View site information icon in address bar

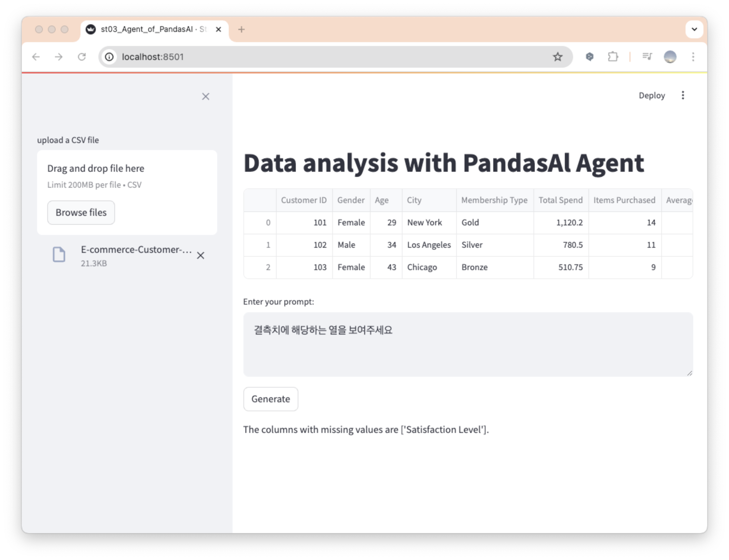click(x=109, y=57)
